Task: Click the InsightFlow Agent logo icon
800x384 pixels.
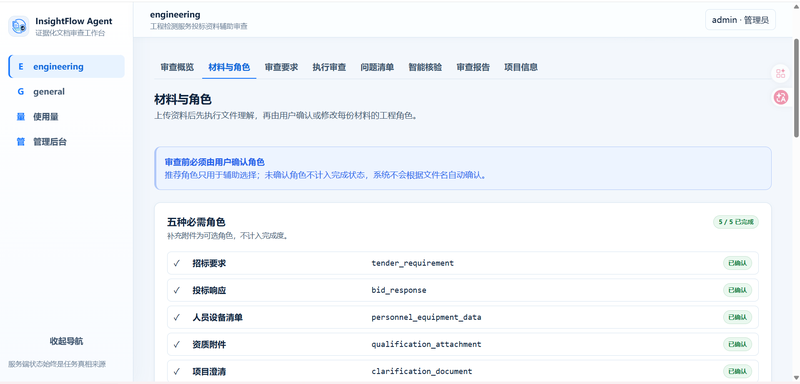Action: coord(19,26)
